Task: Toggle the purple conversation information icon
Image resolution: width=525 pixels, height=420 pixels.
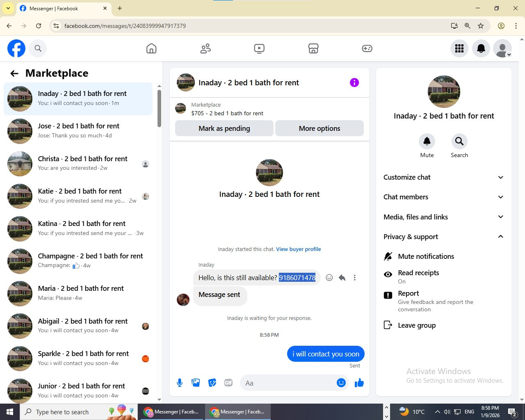Action: tap(354, 82)
